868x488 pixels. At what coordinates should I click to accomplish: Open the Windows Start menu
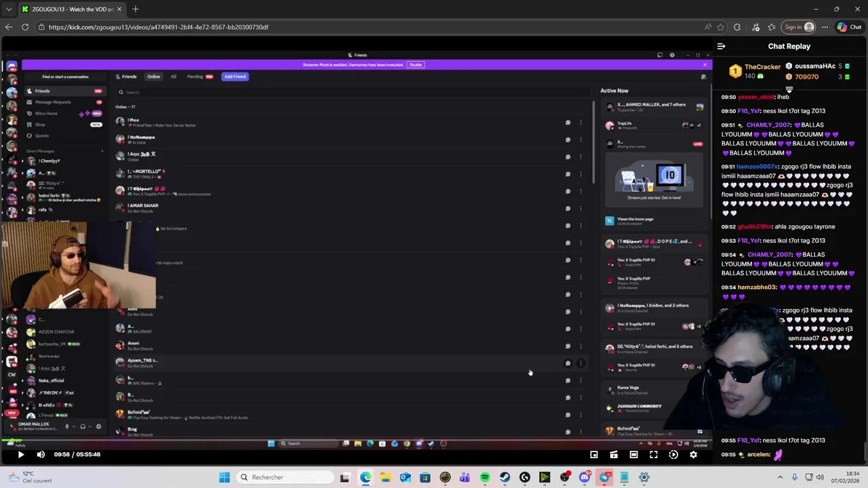(224, 477)
